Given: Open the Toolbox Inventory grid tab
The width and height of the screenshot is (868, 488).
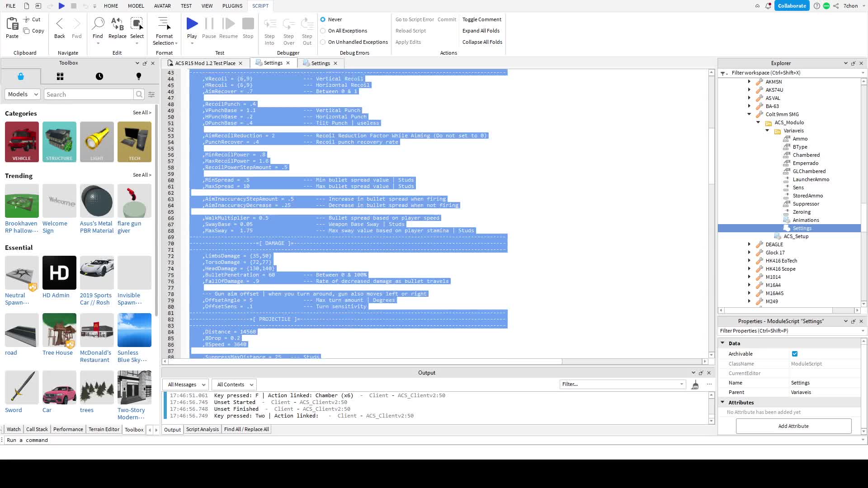Looking at the screenshot, I should [x=60, y=76].
